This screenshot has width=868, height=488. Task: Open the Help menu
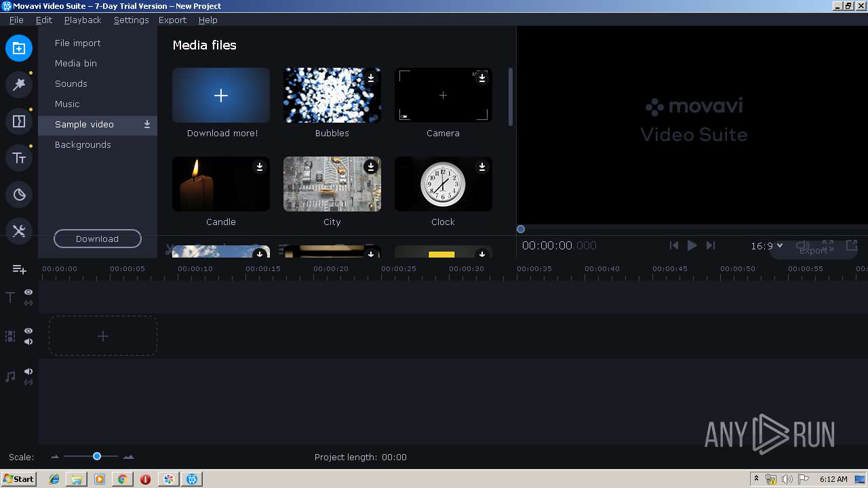(x=208, y=20)
